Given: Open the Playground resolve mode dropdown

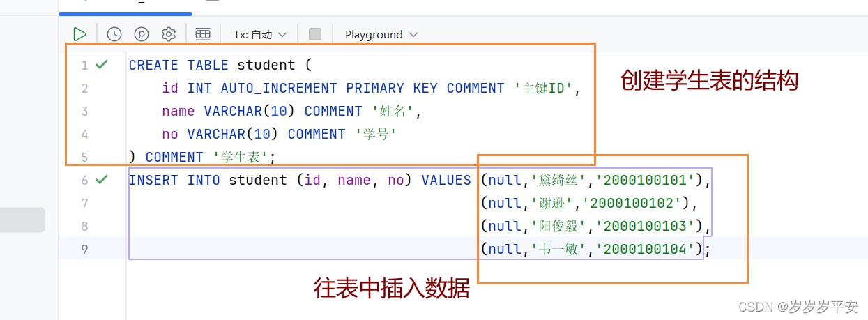Looking at the screenshot, I should pos(381,34).
